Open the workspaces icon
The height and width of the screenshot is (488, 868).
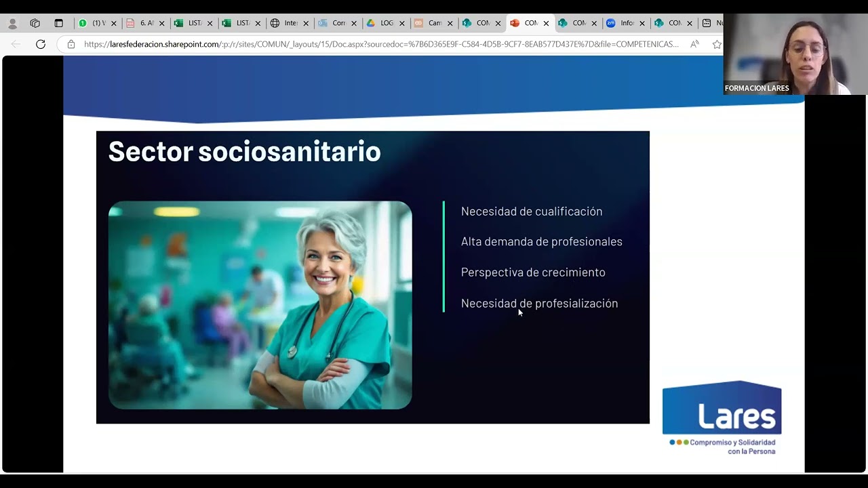35,23
